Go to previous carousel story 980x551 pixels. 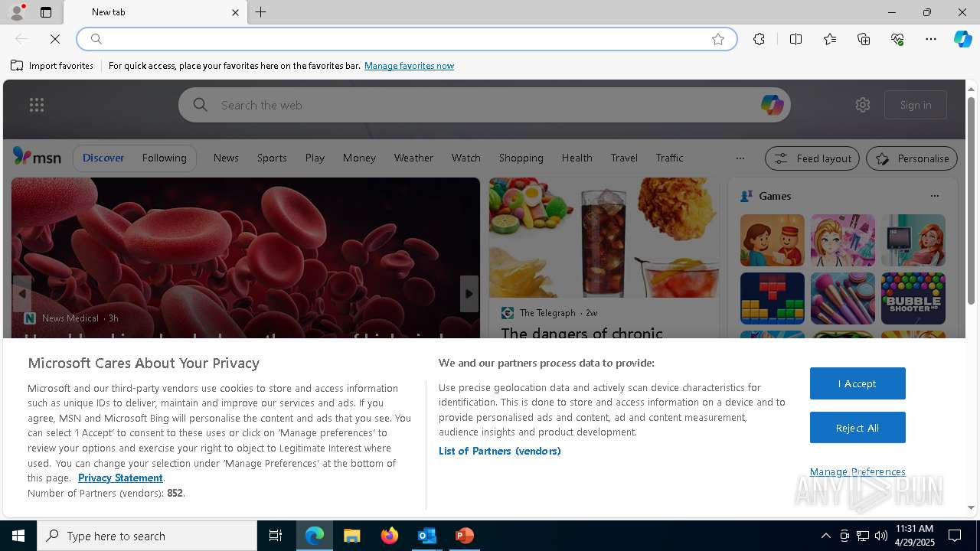point(21,294)
